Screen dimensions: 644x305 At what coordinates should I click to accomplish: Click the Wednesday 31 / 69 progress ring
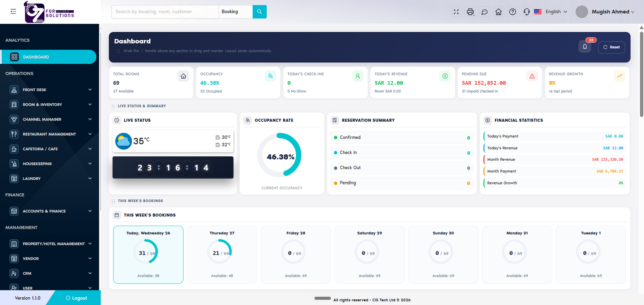(146, 251)
